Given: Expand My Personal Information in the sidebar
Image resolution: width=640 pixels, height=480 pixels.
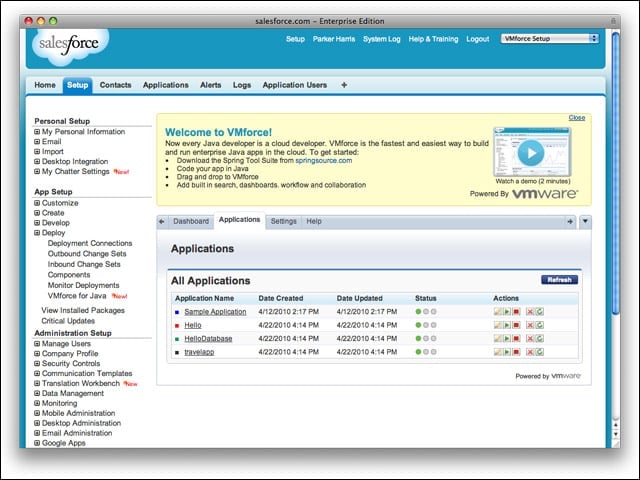Looking at the screenshot, I should [x=37, y=131].
